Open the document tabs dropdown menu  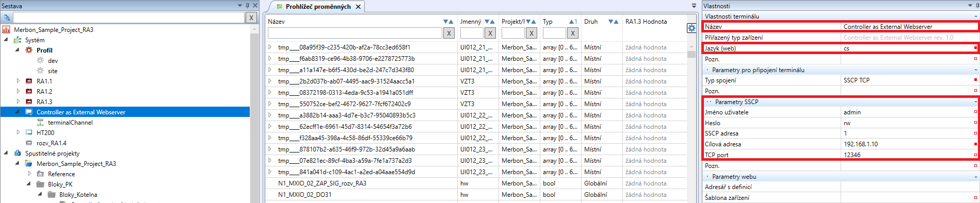[694, 6]
